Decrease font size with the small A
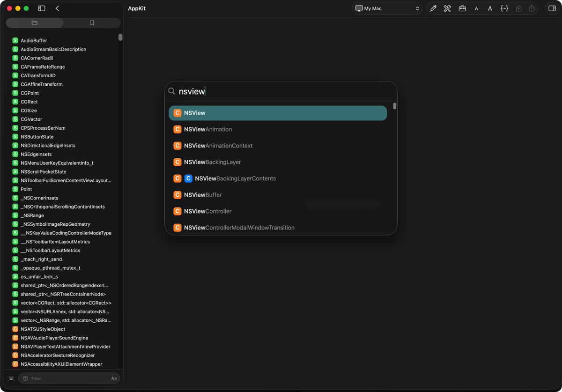The width and height of the screenshot is (562, 392). coord(476,8)
